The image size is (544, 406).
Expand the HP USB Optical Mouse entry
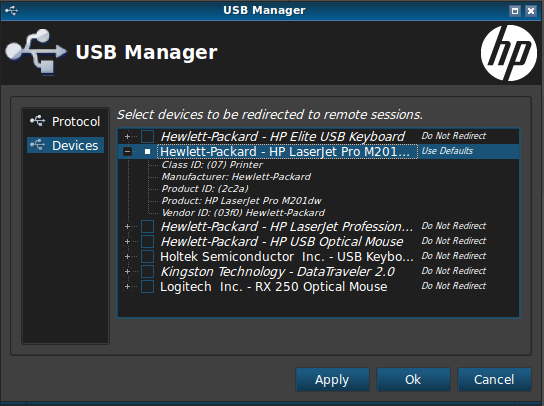127,242
